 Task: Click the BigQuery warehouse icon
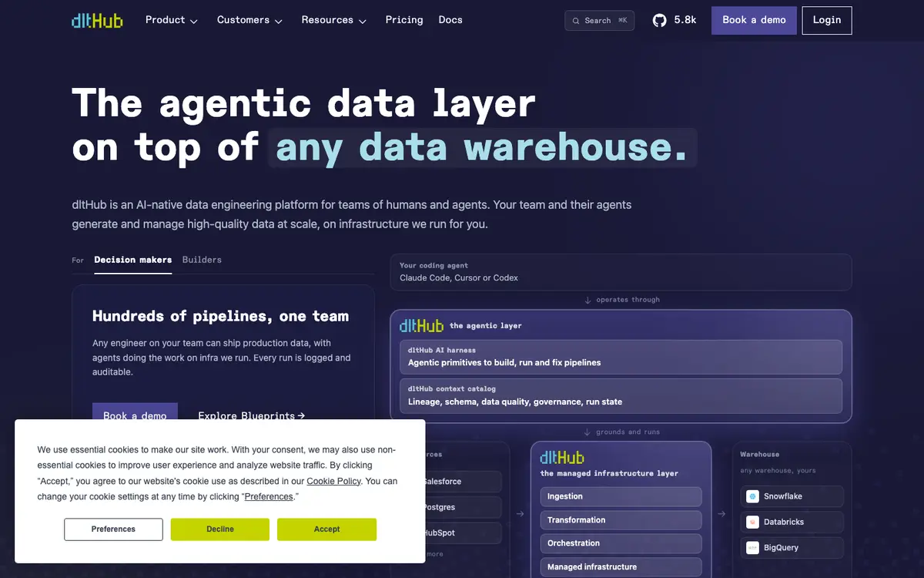(753, 548)
